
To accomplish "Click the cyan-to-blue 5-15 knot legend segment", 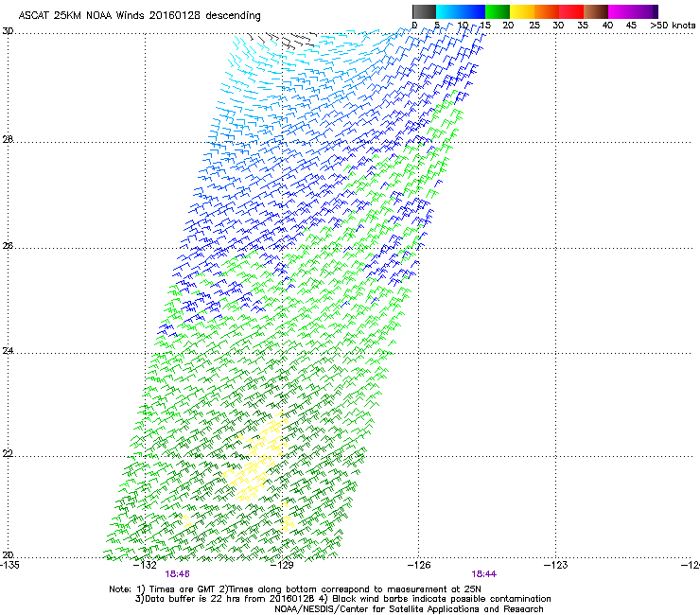I will tap(461, 11).
